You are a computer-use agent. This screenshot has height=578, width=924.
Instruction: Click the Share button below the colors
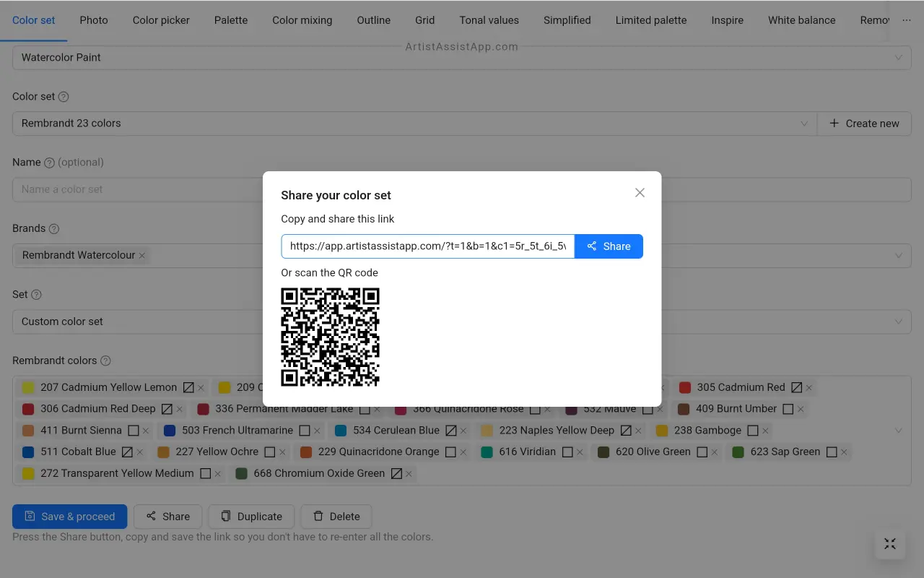coord(167,517)
